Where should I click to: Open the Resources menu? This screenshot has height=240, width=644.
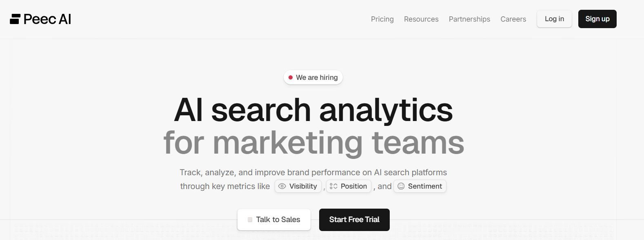[421, 19]
